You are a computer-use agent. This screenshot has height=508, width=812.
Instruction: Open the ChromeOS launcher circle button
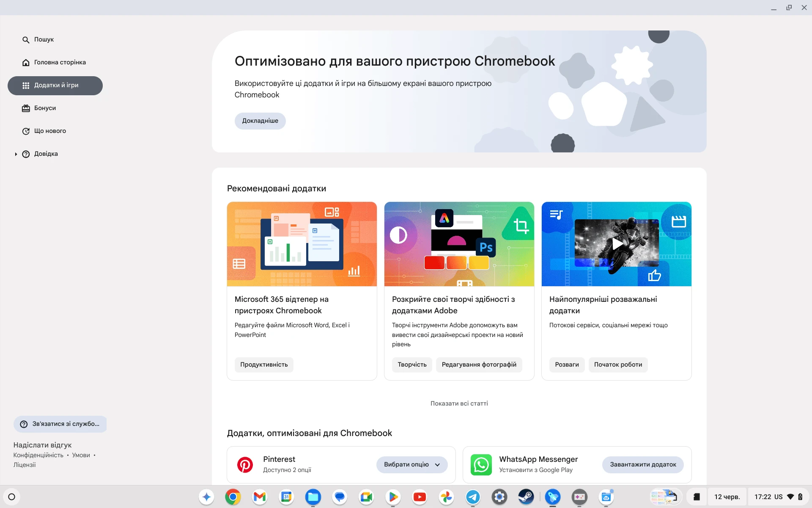click(x=12, y=497)
